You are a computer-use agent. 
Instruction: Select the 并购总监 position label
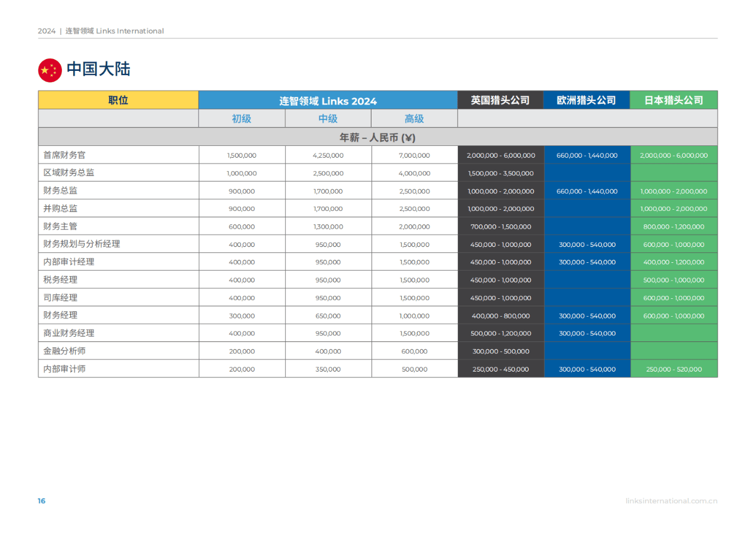tap(60, 209)
